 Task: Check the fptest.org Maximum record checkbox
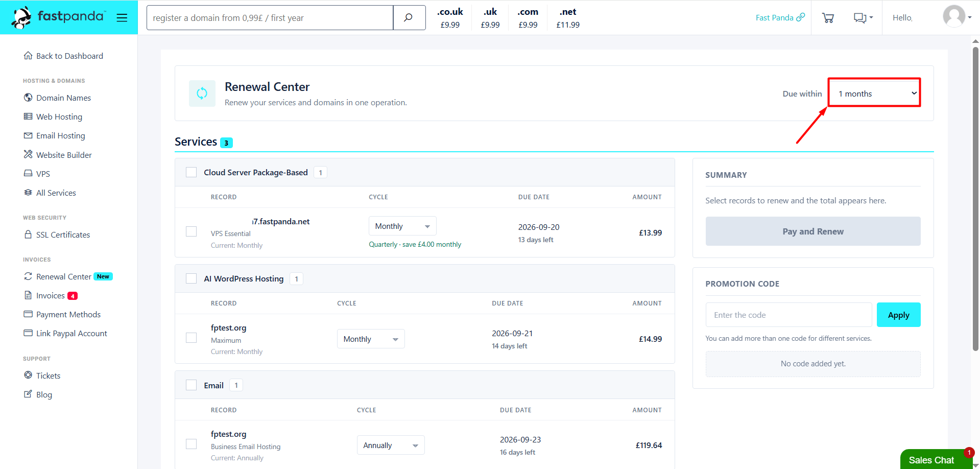(192, 338)
